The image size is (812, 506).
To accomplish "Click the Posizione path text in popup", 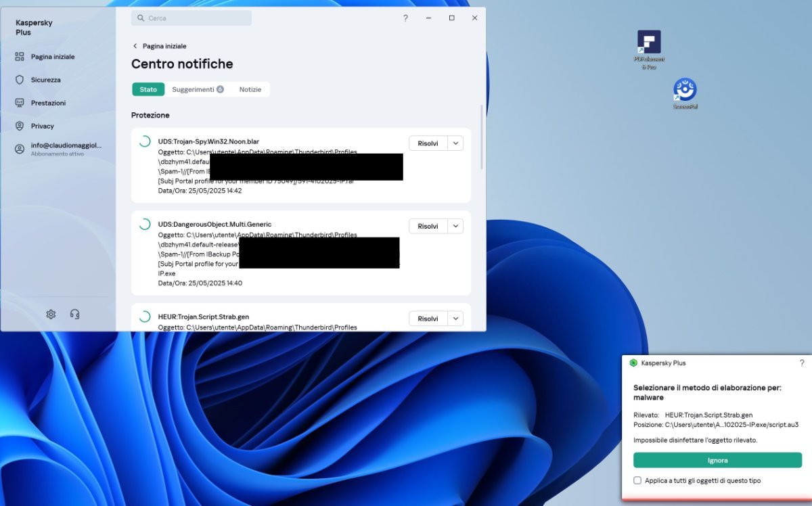I will tap(716, 425).
